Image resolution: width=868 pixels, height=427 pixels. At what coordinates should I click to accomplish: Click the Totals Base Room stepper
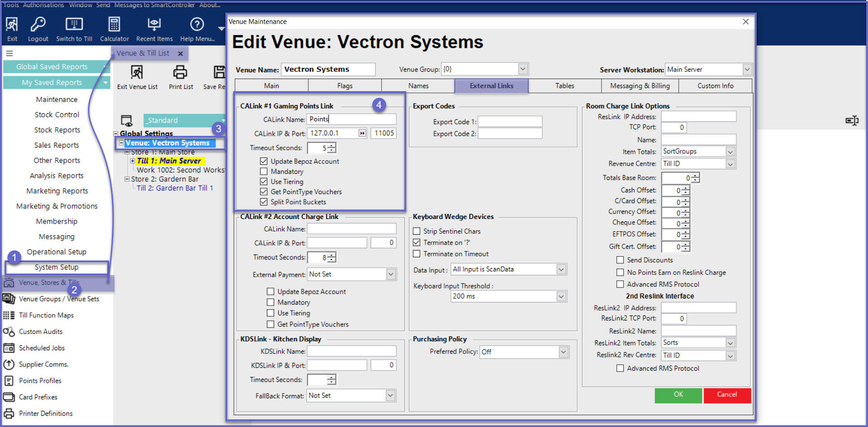click(695, 178)
